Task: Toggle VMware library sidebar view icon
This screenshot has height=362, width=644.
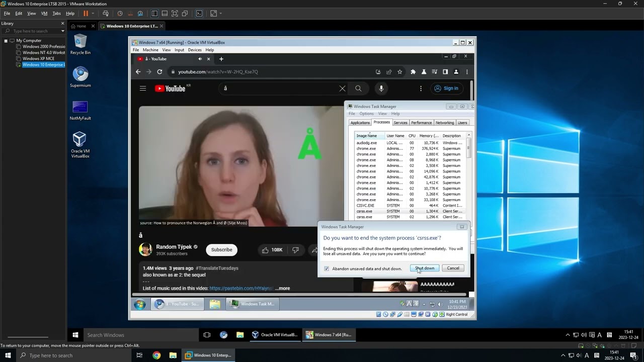Action: (x=154, y=14)
